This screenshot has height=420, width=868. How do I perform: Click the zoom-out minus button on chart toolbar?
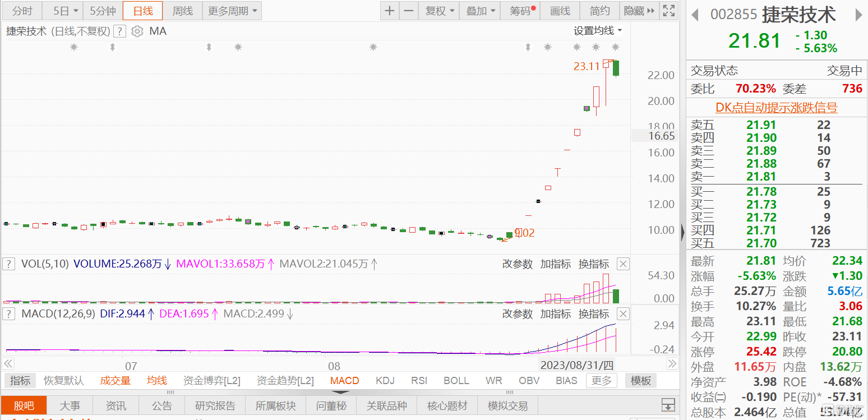(x=409, y=11)
